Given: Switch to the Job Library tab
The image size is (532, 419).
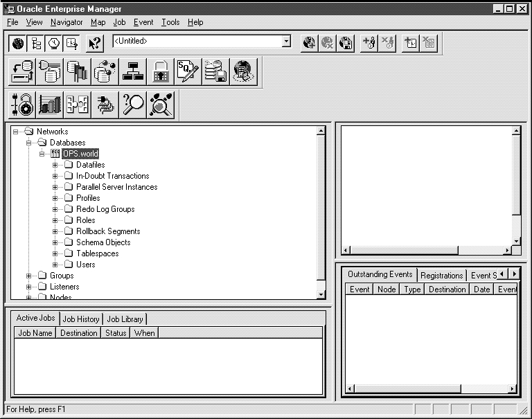Looking at the screenshot, I should coord(125,319).
